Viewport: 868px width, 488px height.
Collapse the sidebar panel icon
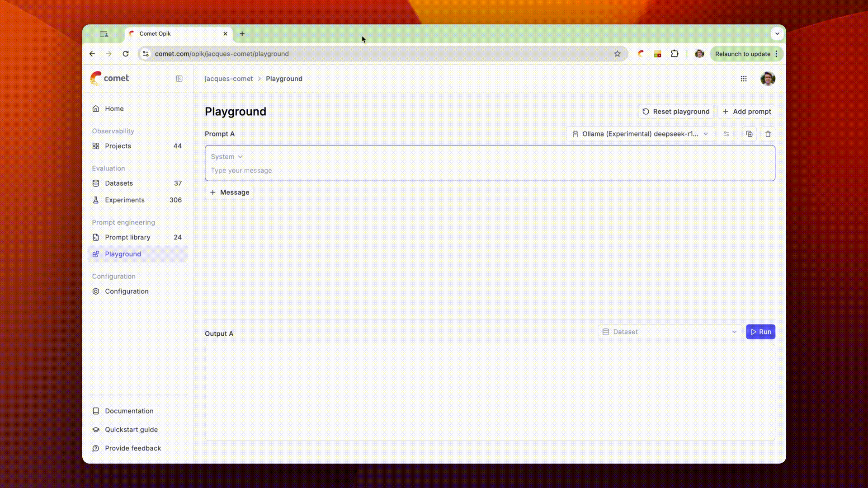pyautogui.click(x=179, y=79)
